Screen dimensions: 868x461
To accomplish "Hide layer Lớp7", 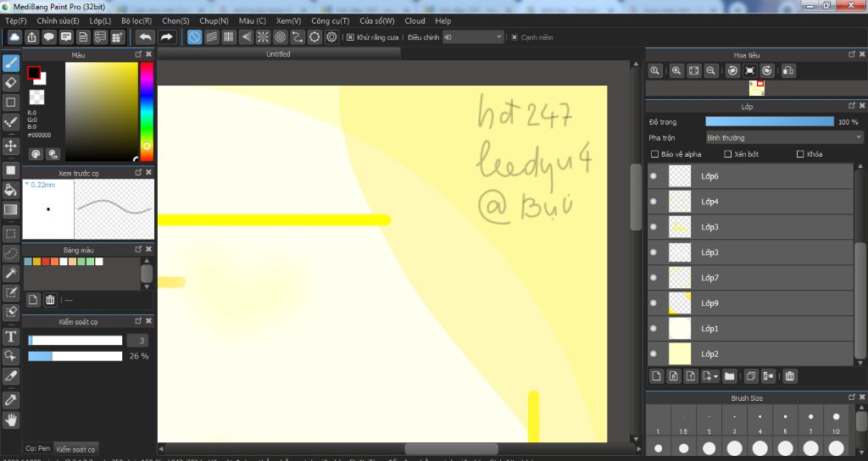I will click(x=654, y=277).
